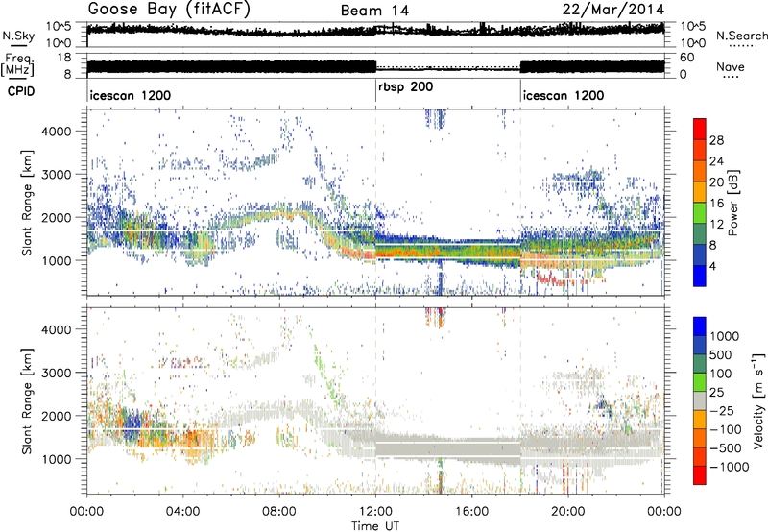Click the "20:00" time axis tick label
This screenshot has width=768, height=532.
click(568, 512)
